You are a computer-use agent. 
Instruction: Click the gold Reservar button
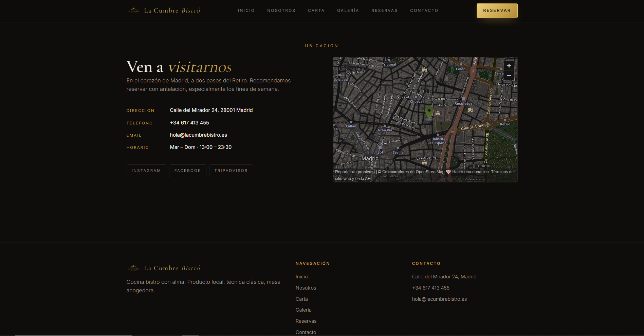click(497, 11)
